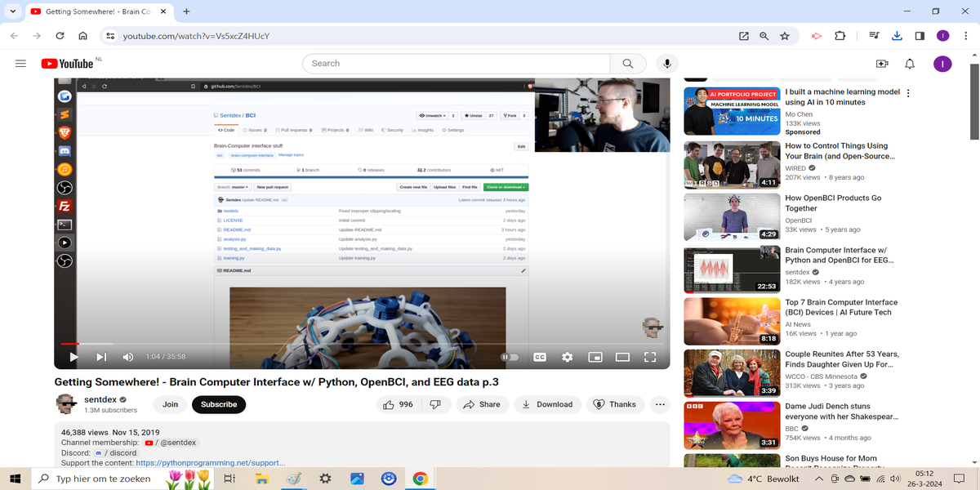Open Task View on the taskbar
Image resolution: width=980 pixels, height=490 pixels.
pyautogui.click(x=230, y=479)
